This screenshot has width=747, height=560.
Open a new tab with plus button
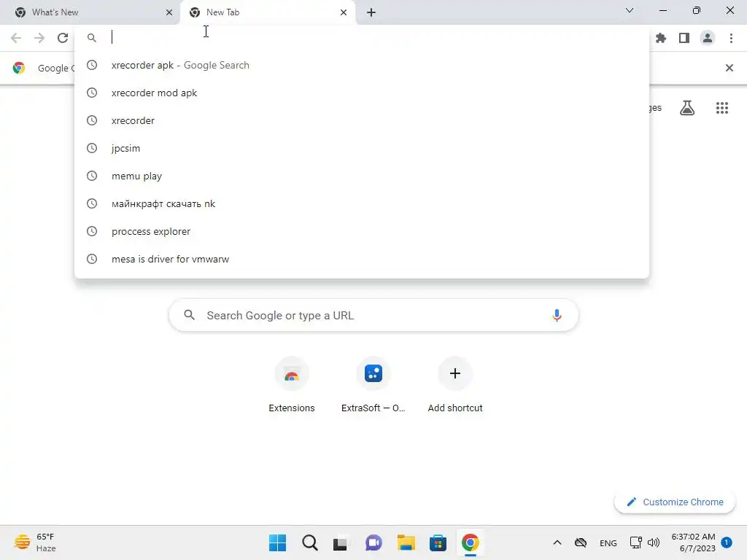click(371, 13)
